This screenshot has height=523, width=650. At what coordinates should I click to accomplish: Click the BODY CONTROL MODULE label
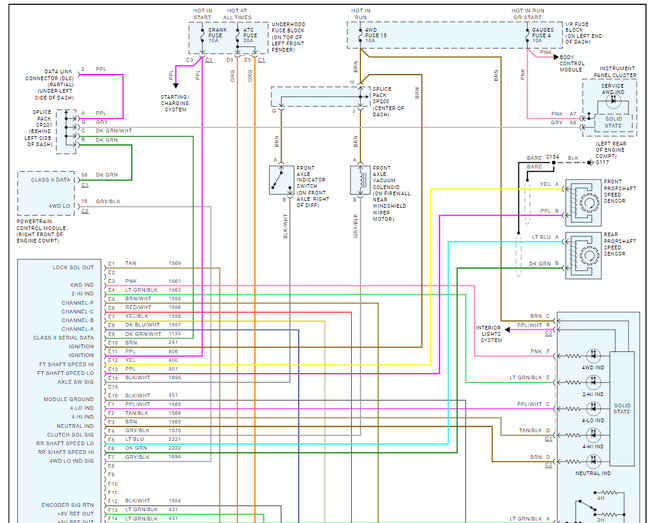[572, 63]
